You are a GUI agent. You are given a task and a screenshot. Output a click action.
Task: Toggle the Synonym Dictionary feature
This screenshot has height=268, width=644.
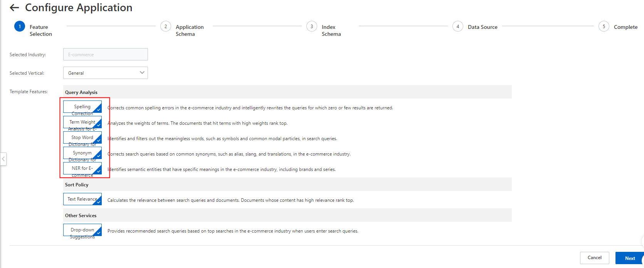[x=82, y=153]
